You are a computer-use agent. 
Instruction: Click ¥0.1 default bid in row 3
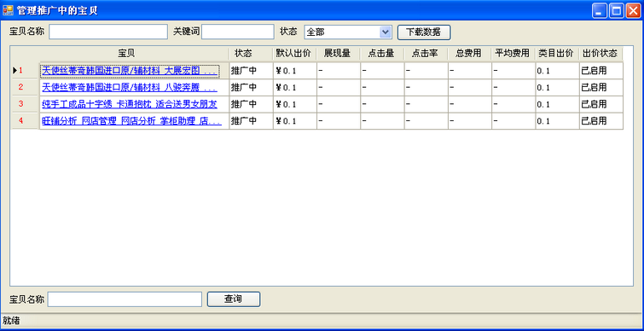click(x=295, y=104)
